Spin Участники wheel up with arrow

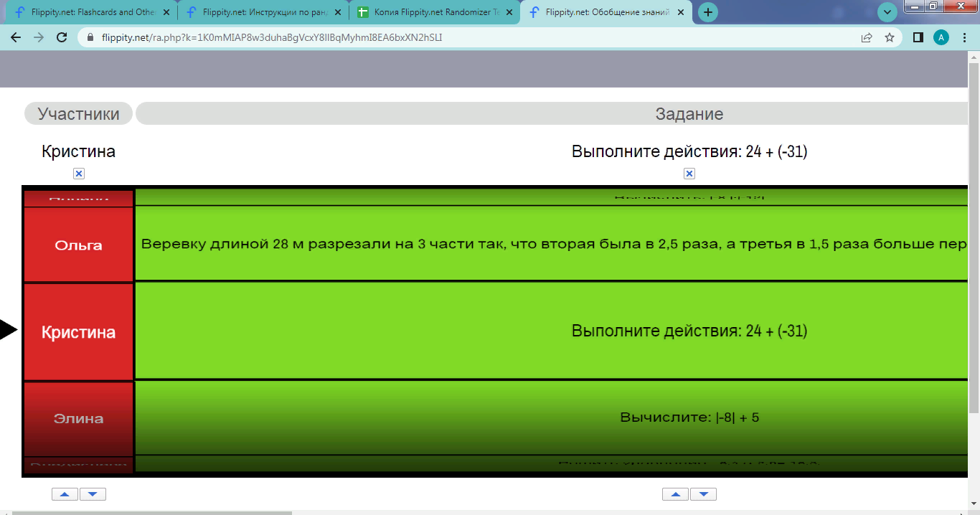click(65, 494)
